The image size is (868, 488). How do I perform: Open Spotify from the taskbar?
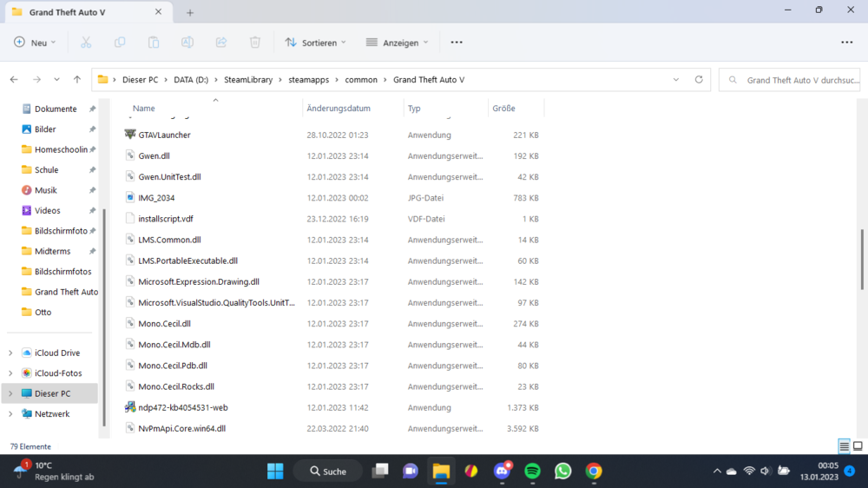point(533,472)
